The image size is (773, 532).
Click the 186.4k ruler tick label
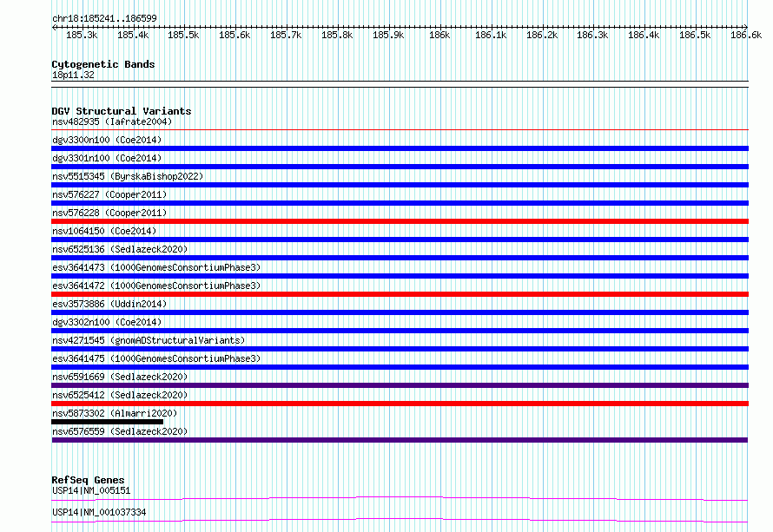coord(644,35)
